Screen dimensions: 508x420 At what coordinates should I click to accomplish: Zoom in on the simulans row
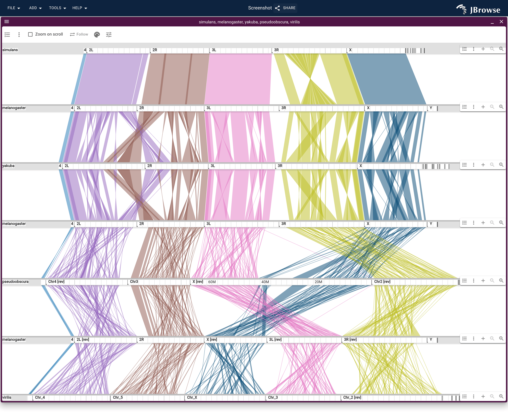tap(501, 49)
